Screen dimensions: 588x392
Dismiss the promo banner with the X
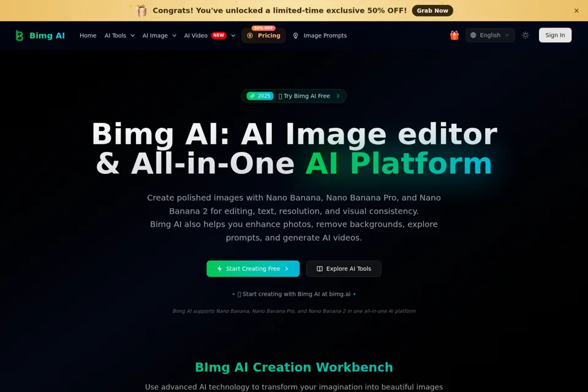click(x=576, y=10)
